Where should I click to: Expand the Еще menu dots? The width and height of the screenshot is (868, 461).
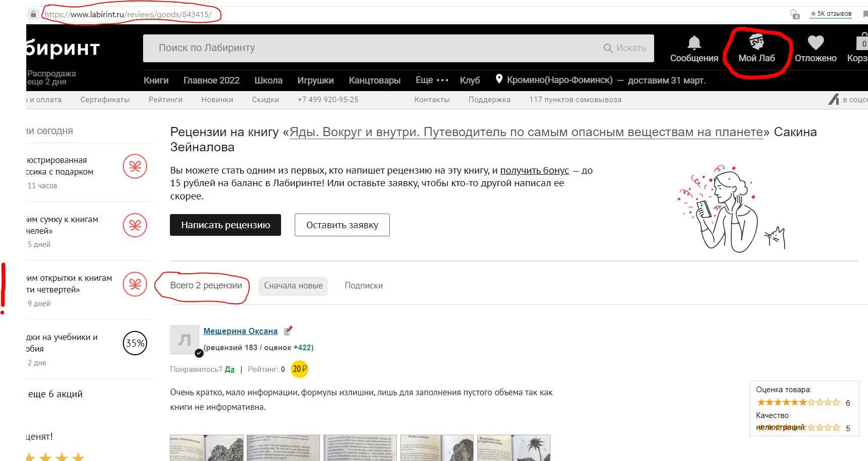(442, 80)
